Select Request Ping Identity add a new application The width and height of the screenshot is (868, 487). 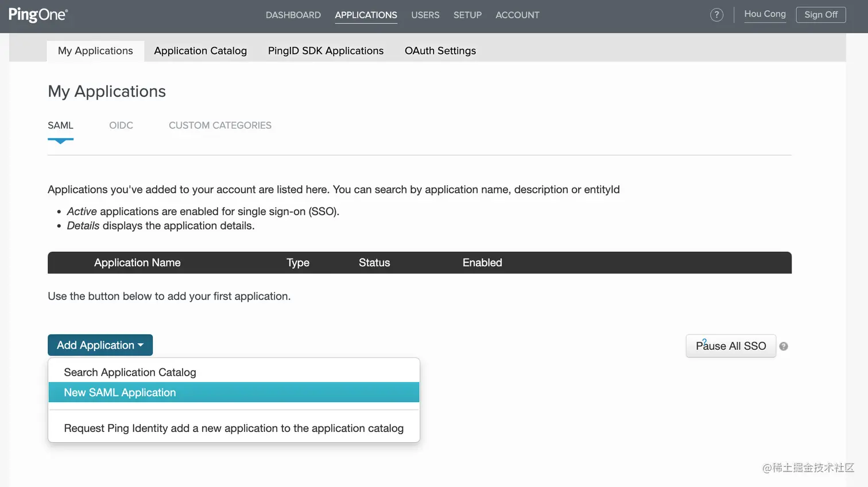(x=234, y=428)
